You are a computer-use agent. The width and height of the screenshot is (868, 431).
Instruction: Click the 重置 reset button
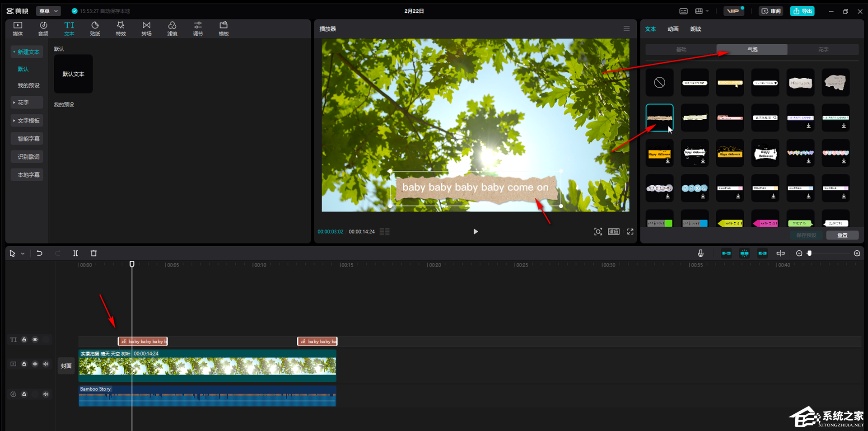tap(842, 235)
